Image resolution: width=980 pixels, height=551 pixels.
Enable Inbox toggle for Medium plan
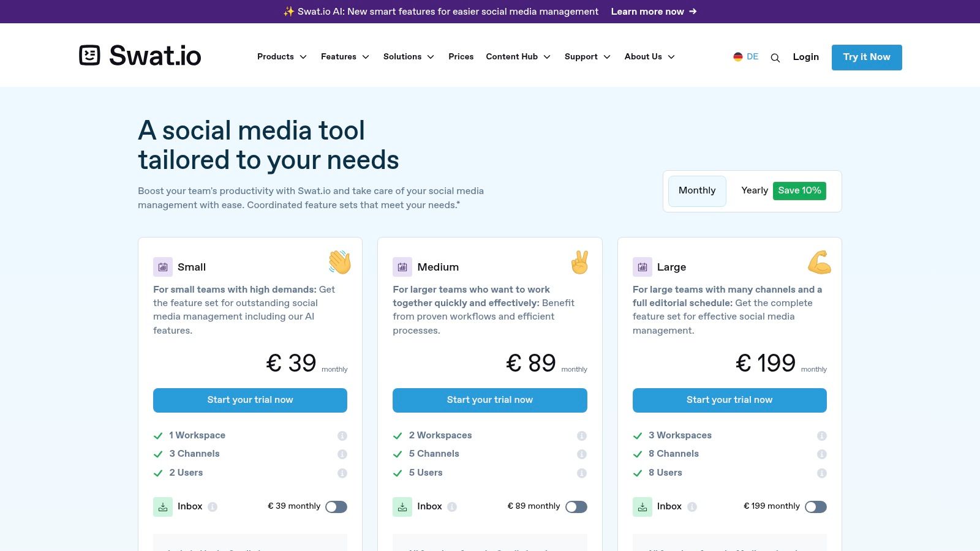pos(576,507)
